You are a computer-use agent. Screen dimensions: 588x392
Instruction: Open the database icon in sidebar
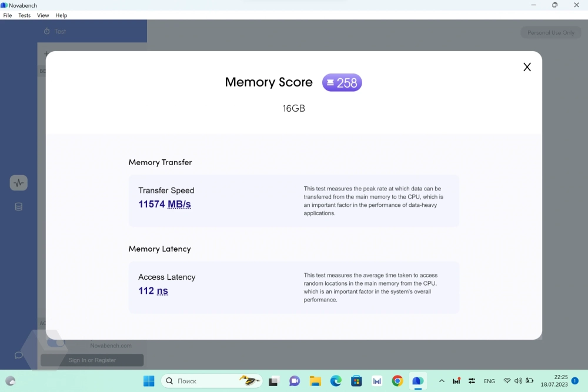point(19,207)
